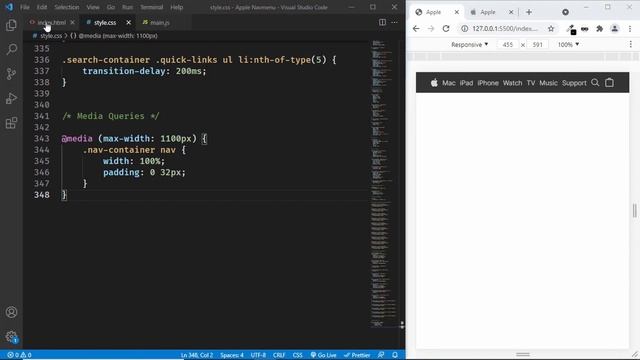Open a new Chrome tab
This screenshot has width=640, height=360.
529,12
